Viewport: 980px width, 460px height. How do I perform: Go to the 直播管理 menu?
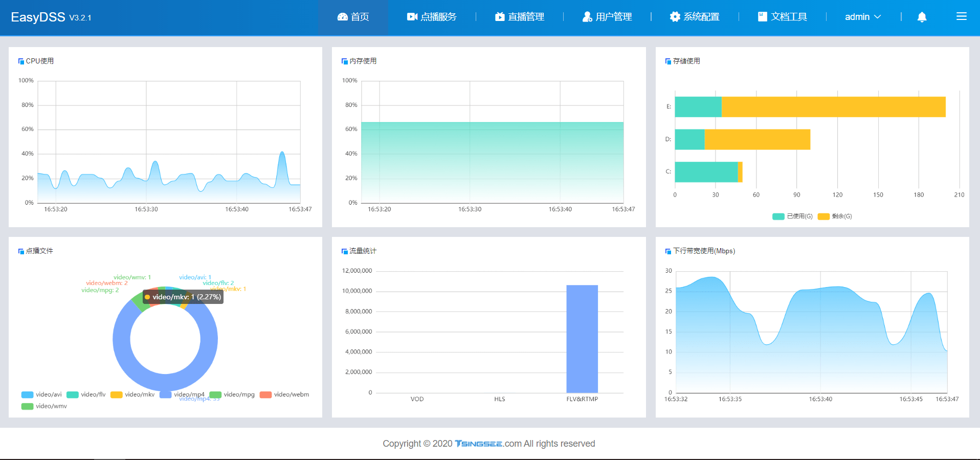click(519, 17)
